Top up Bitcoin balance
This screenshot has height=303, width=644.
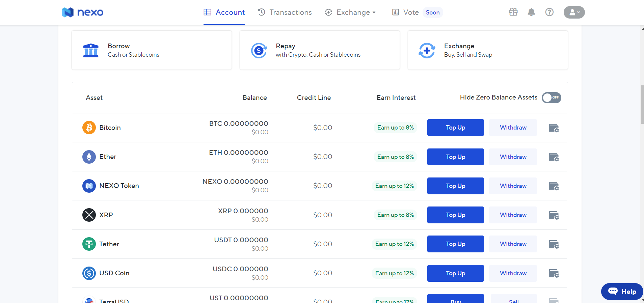click(x=456, y=128)
